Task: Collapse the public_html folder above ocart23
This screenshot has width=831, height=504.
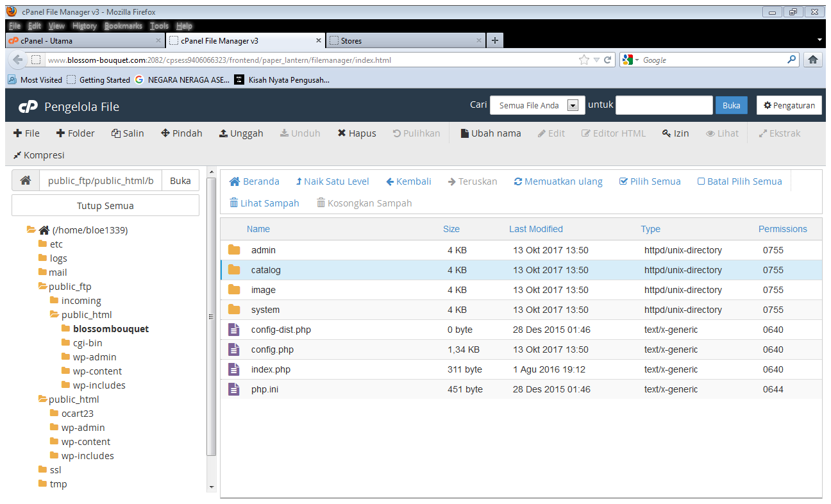Action: tap(43, 399)
